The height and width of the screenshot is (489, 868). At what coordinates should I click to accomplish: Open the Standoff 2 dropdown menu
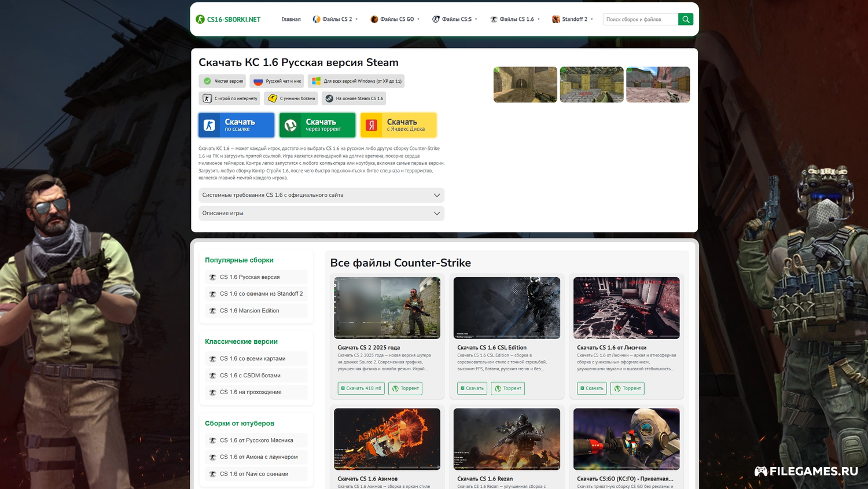[x=573, y=19]
